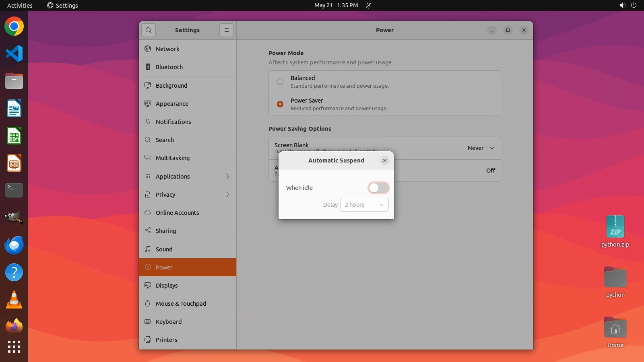Open the Terminal from the dock

click(14, 190)
